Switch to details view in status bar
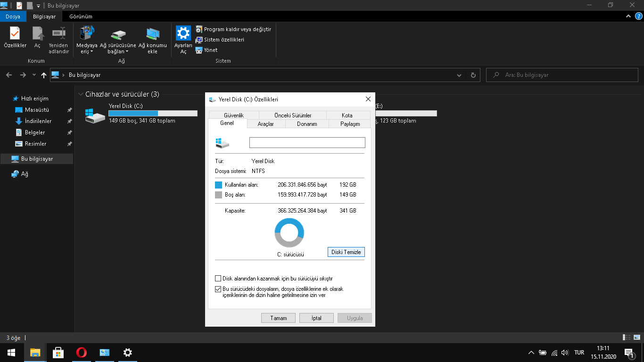644x362 pixels. coord(627,337)
